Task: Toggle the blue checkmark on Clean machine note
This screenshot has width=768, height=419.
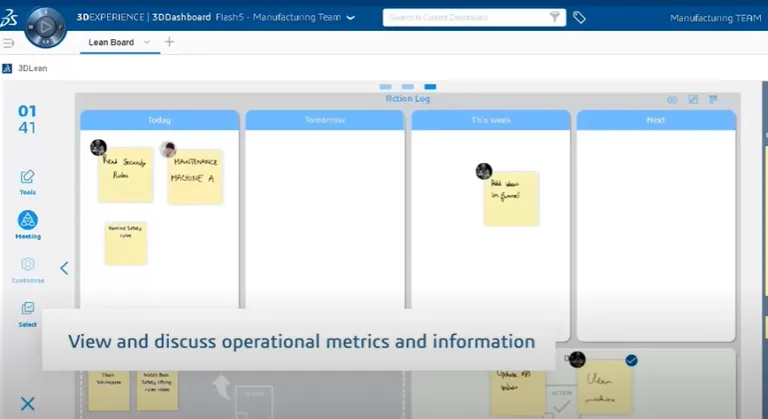Action: click(631, 361)
